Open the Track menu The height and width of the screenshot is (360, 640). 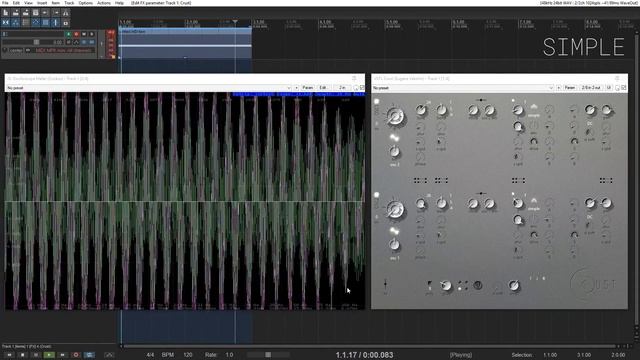69,3
